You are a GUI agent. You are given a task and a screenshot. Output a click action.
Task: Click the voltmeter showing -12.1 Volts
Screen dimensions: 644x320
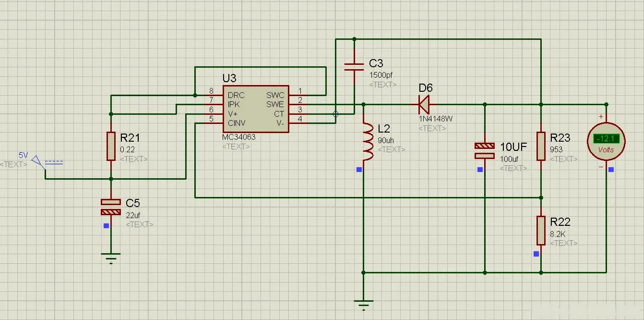coord(606,141)
